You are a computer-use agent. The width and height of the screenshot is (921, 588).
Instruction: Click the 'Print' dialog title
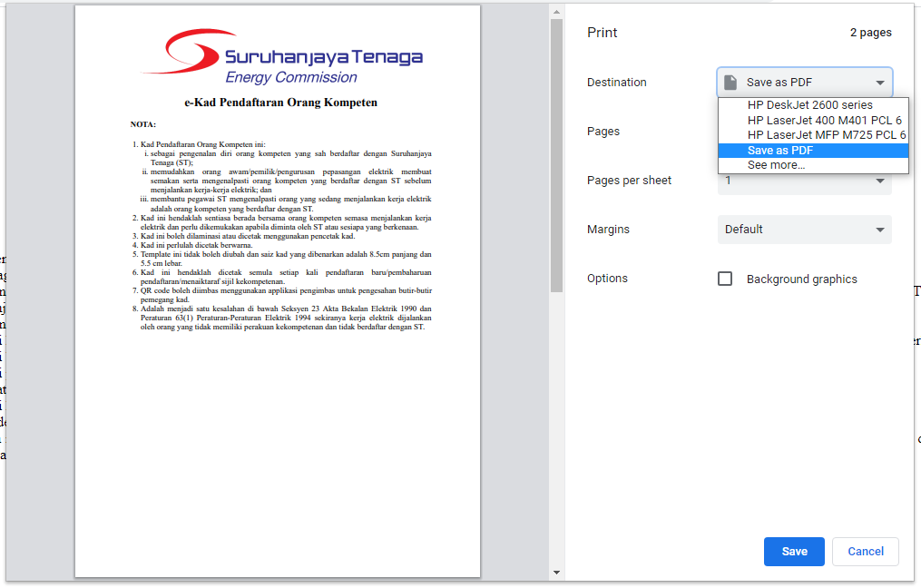point(603,33)
